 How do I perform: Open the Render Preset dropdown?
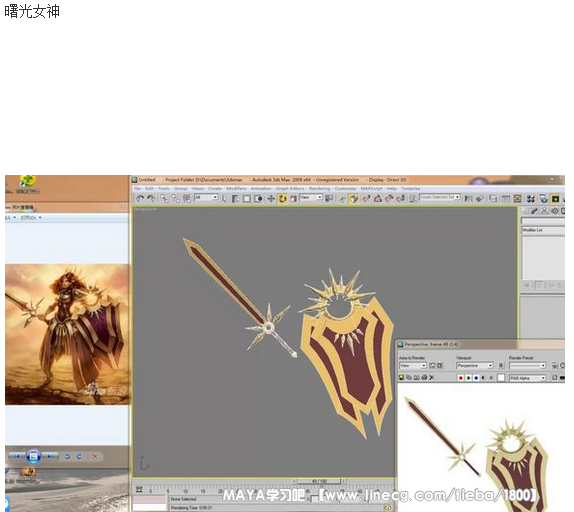(x=528, y=365)
